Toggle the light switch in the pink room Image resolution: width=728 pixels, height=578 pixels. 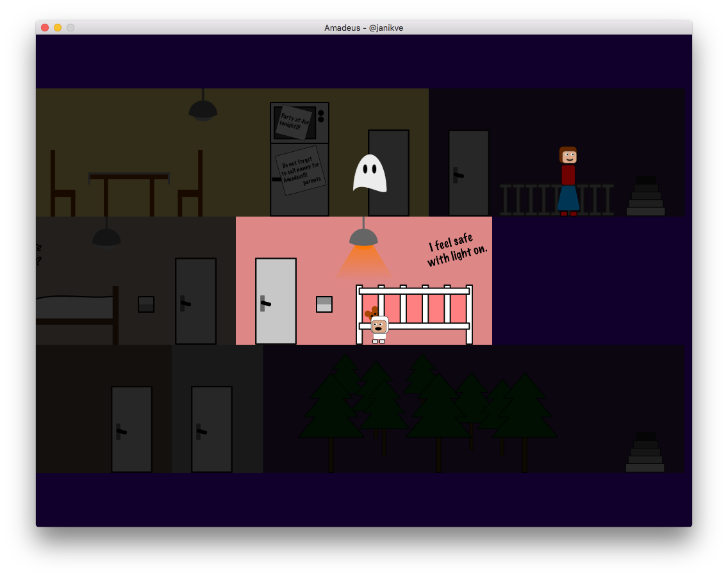coord(324,304)
